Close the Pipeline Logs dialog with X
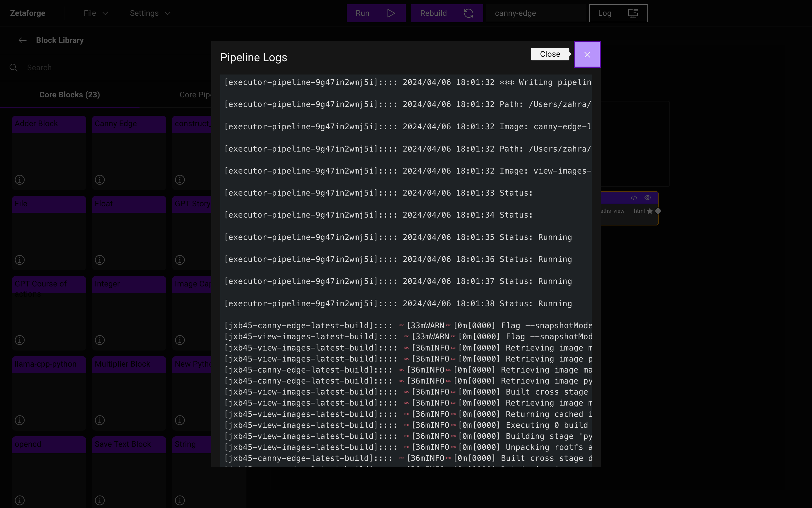Image resolution: width=812 pixels, height=508 pixels. click(x=587, y=54)
